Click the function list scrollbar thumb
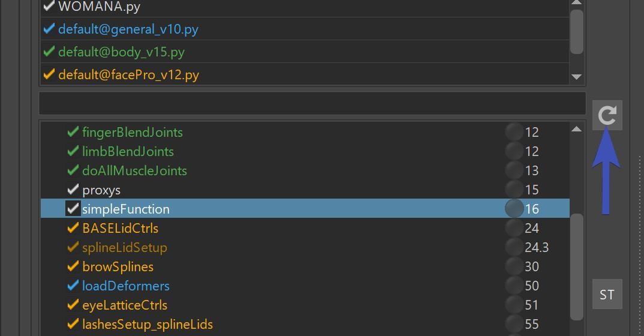Screen dimensions: 644x336 coord(577,266)
